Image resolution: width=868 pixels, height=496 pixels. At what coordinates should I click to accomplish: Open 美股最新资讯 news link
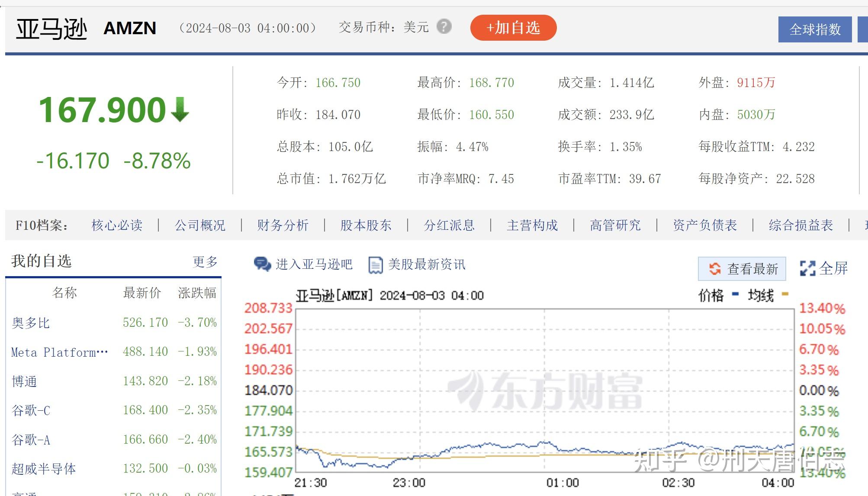[x=427, y=264]
